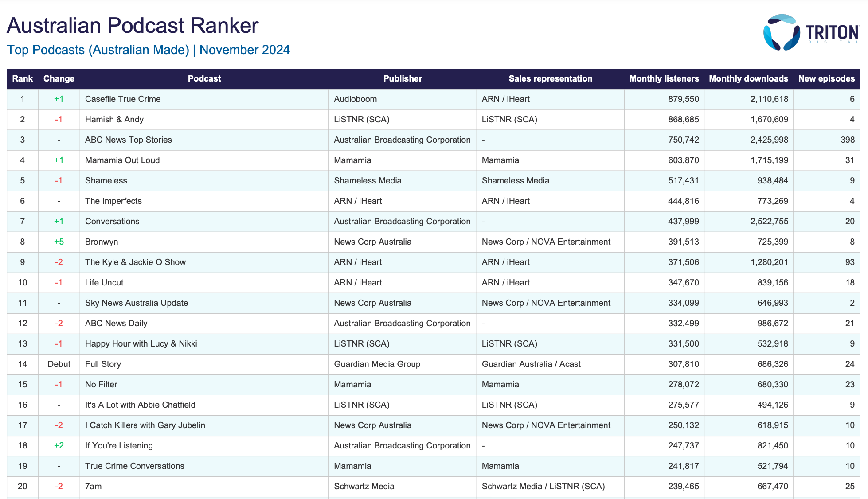The height and width of the screenshot is (499, 868).
Task: Click the Audioboom publisher cell
Action: [x=403, y=99]
